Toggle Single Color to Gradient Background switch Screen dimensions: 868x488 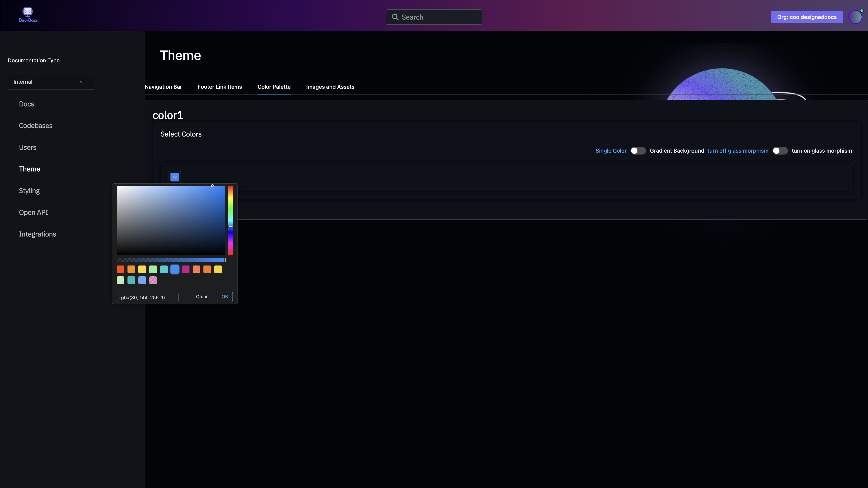tap(638, 150)
